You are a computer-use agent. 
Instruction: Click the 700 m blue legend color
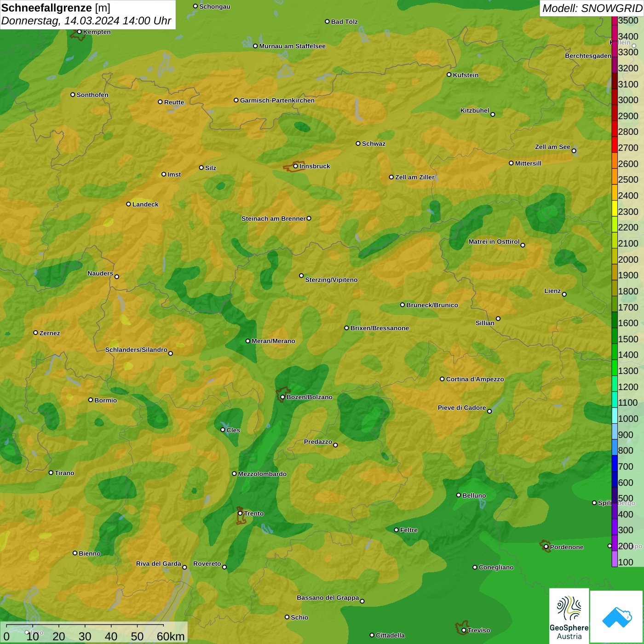(615, 463)
